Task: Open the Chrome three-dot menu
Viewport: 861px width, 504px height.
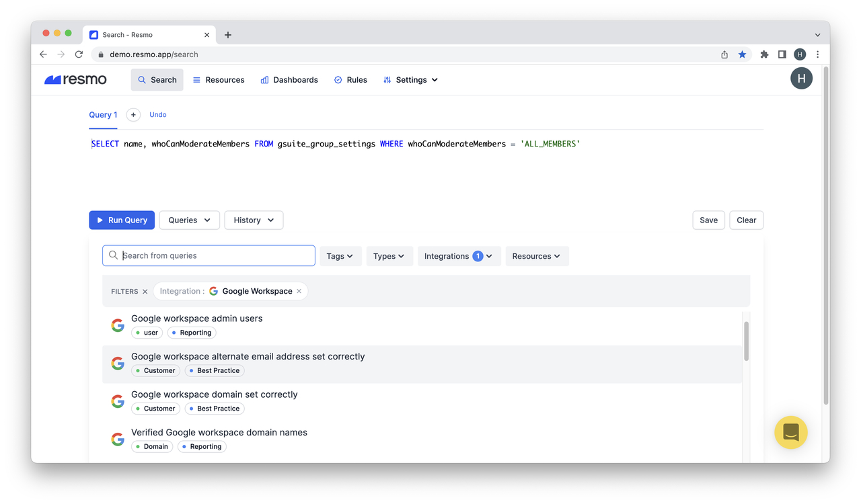Action: (818, 54)
